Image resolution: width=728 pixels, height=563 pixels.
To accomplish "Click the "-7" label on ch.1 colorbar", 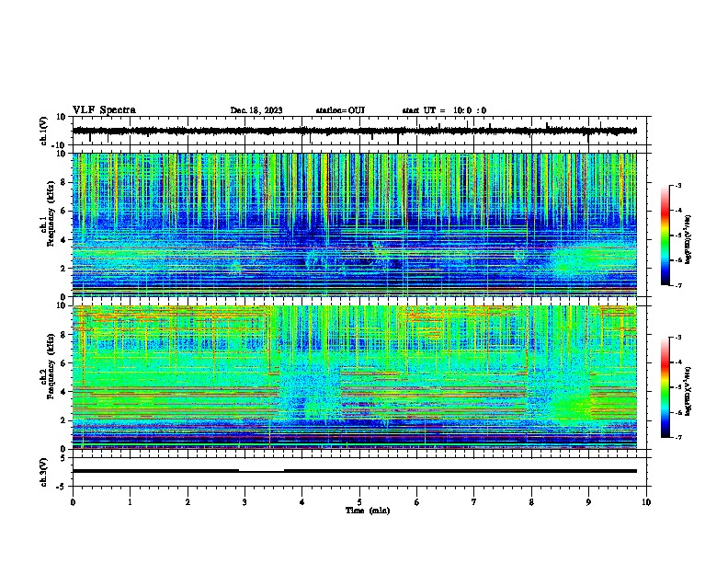I will click(678, 285).
